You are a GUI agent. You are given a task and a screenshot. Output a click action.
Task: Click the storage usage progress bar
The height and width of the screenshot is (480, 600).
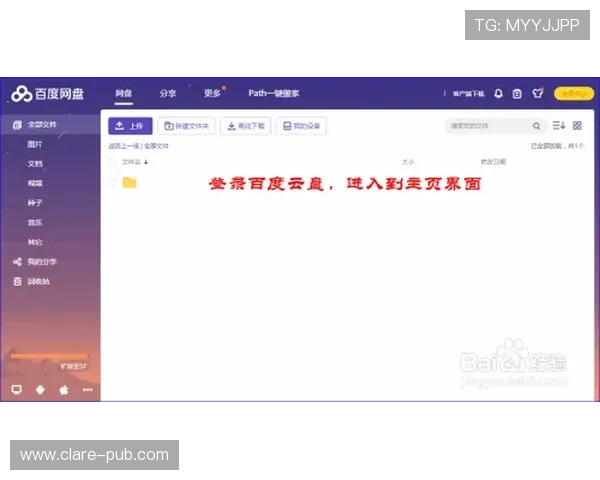(x=49, y=356)
